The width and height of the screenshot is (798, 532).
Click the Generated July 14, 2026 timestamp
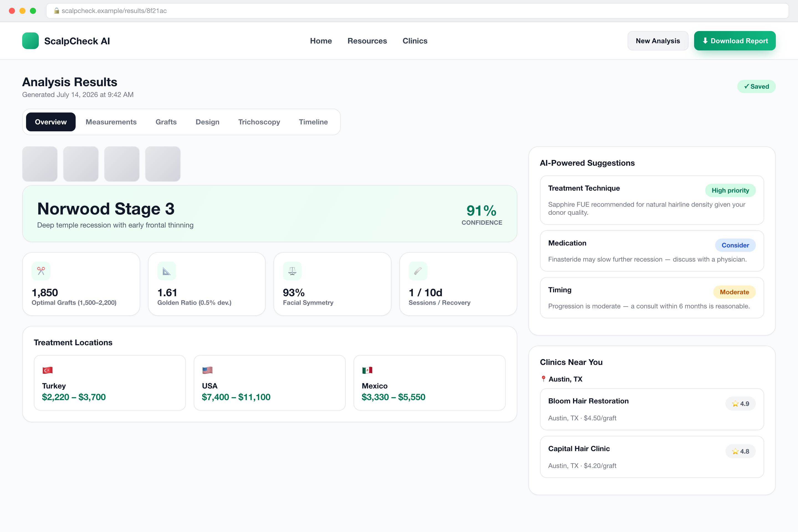(78, 95)
